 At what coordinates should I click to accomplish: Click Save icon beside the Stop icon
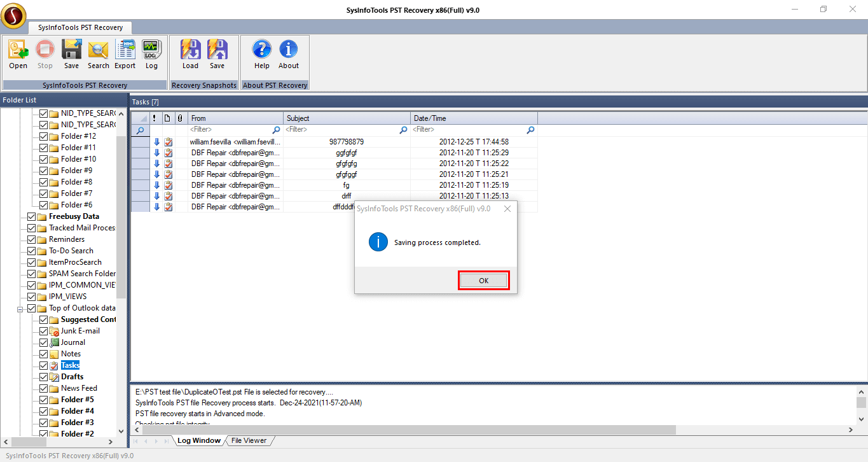click(71, 50)
